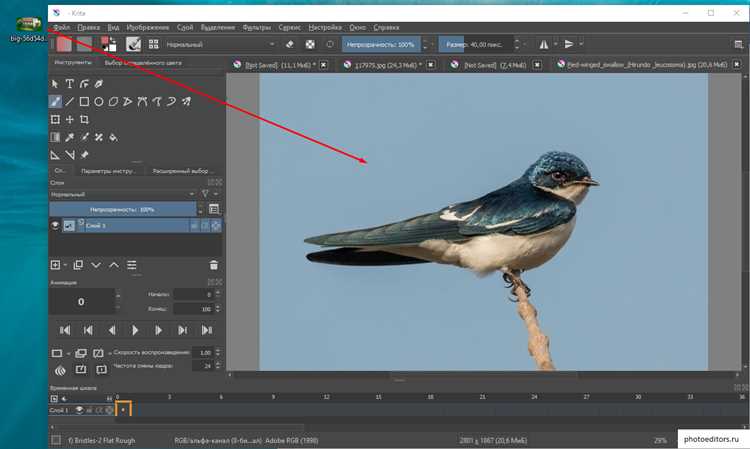Select the Rectangle tool

[84, 101]
